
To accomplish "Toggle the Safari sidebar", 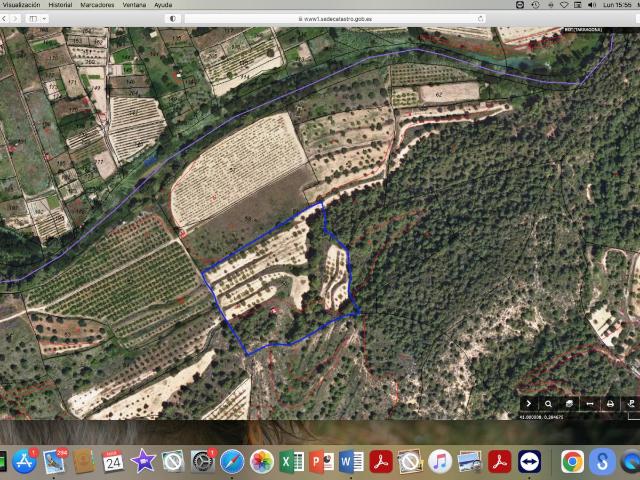I will [x=33, y=19].
